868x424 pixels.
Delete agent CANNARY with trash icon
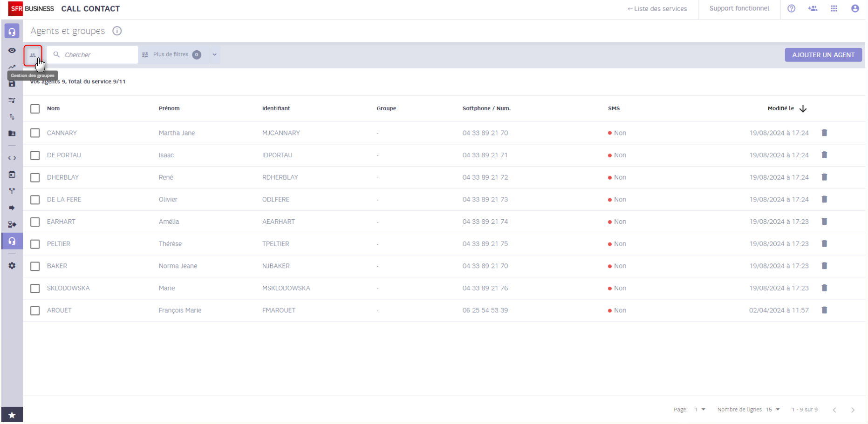pyautogui.click(x=824, y=133)
